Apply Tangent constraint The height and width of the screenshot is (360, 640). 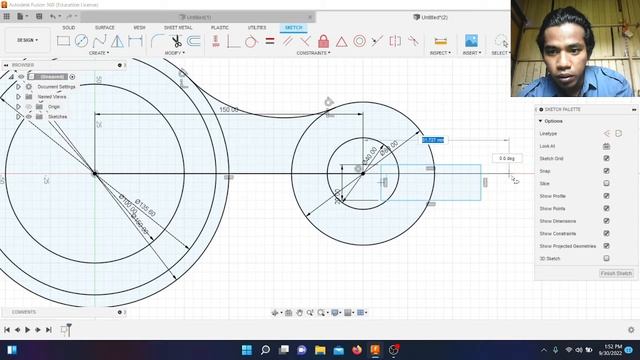coord(251,41)
